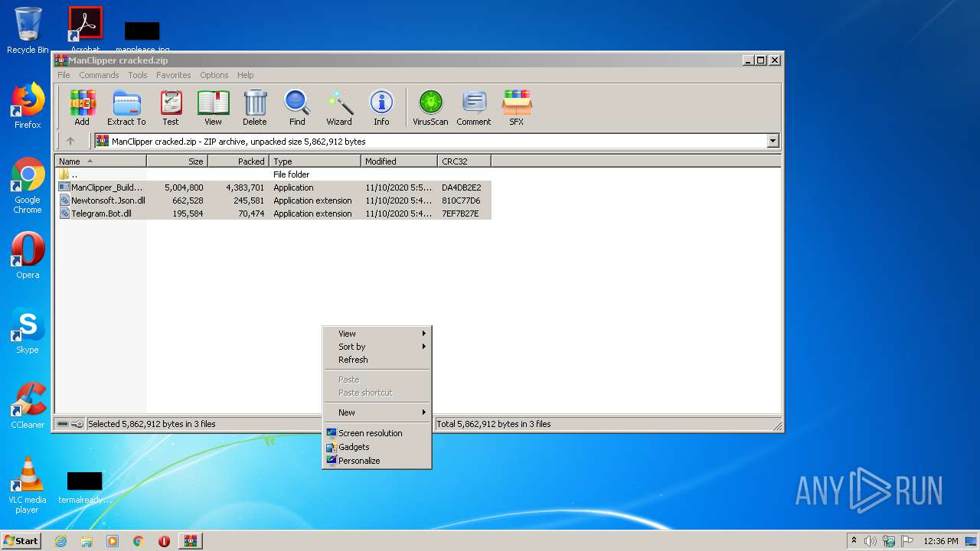Open the Help menu

[245, 75]
